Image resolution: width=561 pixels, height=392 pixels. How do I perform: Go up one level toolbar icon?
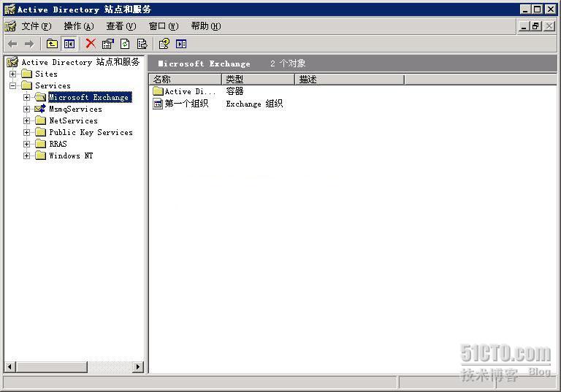[52, 44]
